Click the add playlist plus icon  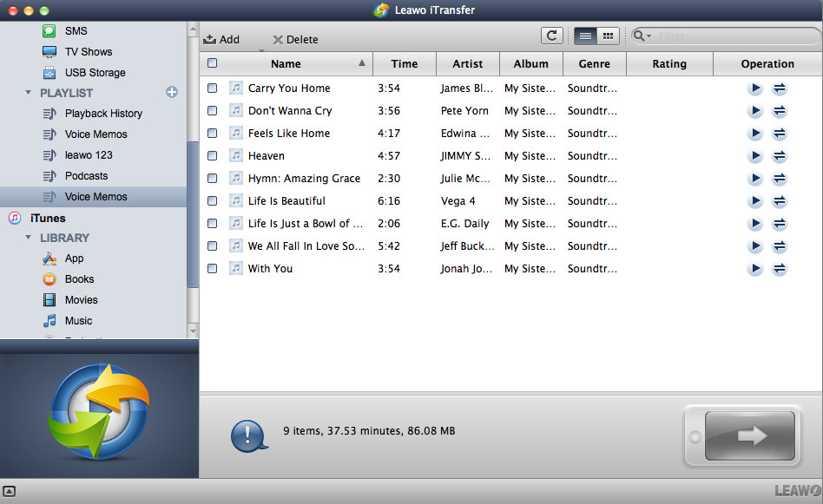click(x=172, y=92)
